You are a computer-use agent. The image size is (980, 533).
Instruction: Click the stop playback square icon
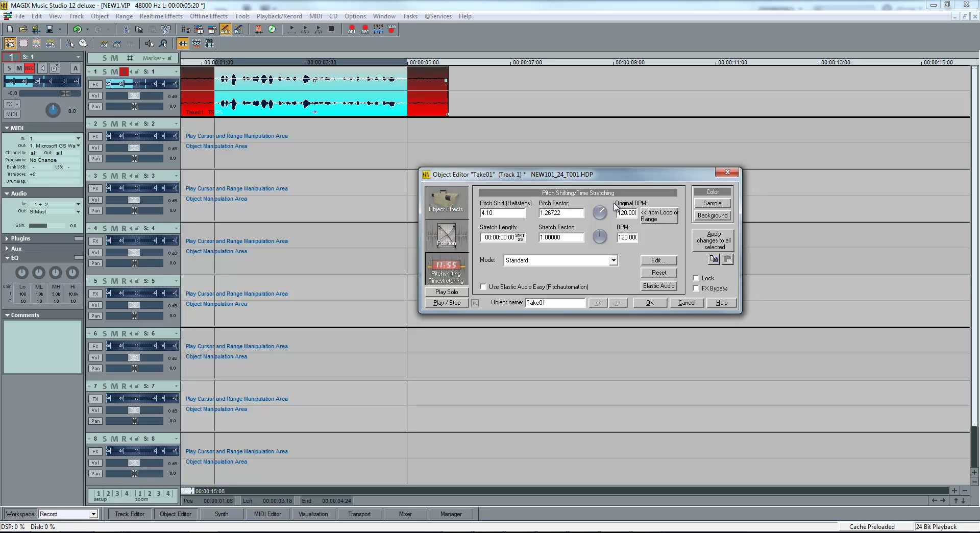[x=331, y=30]
